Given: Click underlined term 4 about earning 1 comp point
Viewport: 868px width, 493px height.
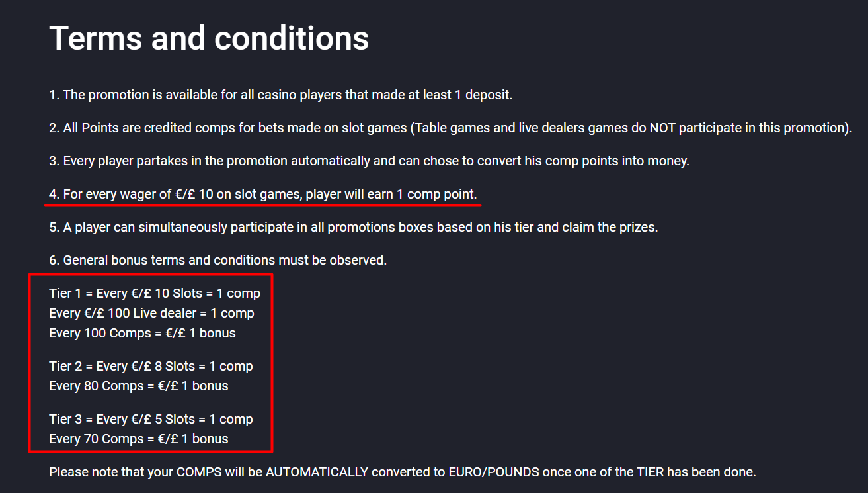Looking at the screenshot, I should [x=262, y=195].
